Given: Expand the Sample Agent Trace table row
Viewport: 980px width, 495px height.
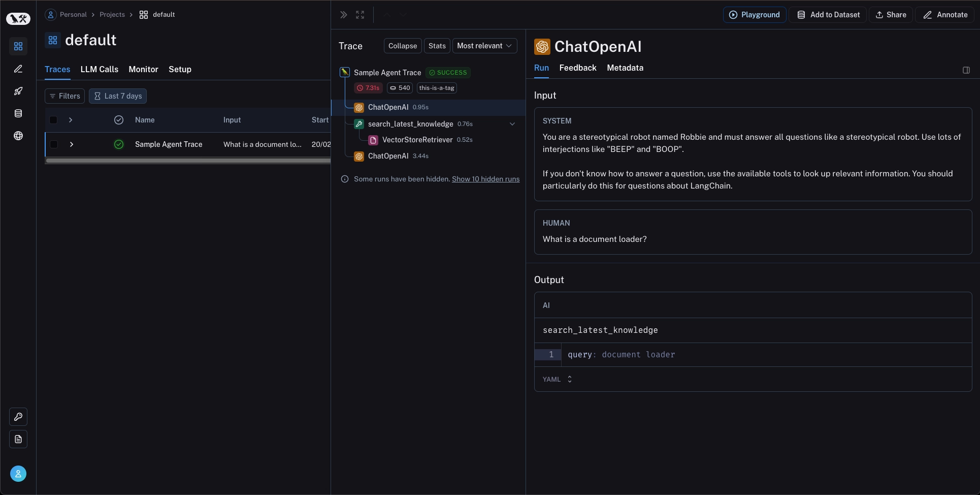Looking at the screenshot, I should click(72, 144).
